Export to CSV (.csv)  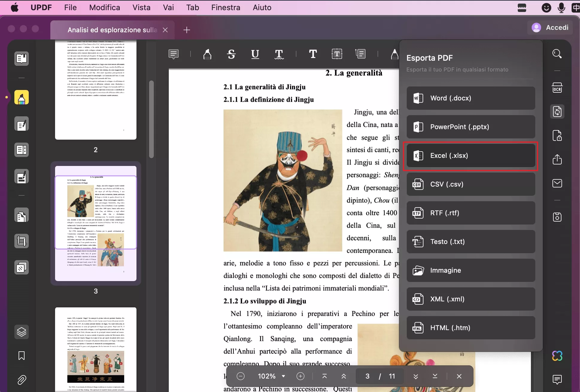click(471, 184)
